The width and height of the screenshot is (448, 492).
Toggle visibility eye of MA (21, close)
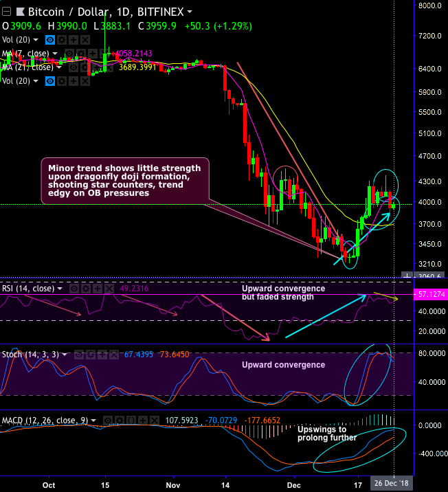point(74,67)
